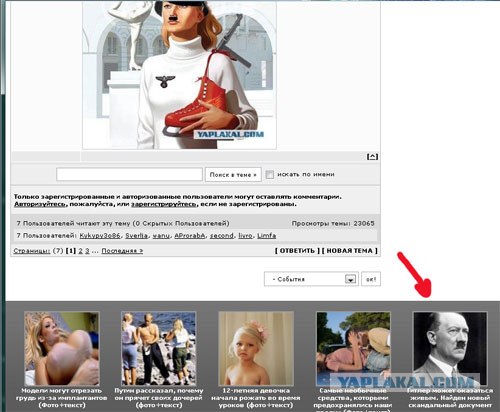The image size is (500, 412).
Task: Open the posted image of woman with skate
Action: tap(179, 74)
